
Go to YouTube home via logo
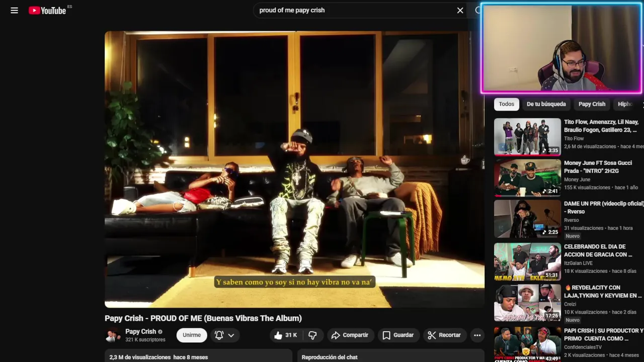pos(47,11)
